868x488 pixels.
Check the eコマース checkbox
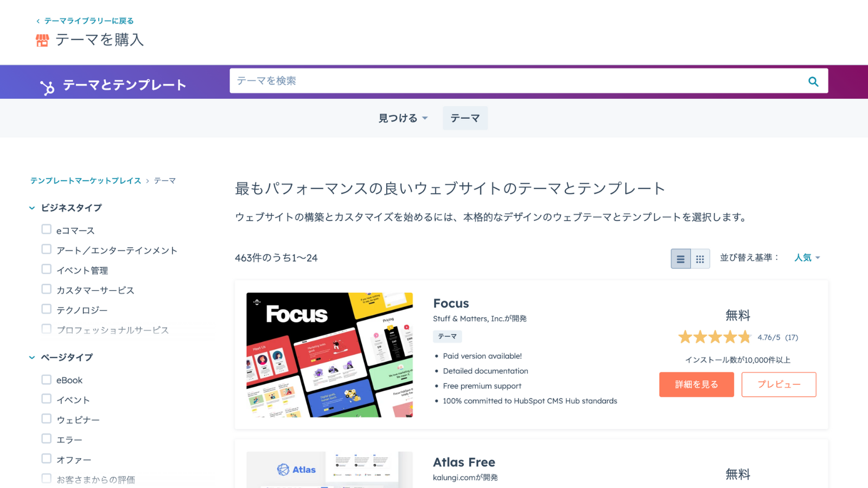(47, 229)
